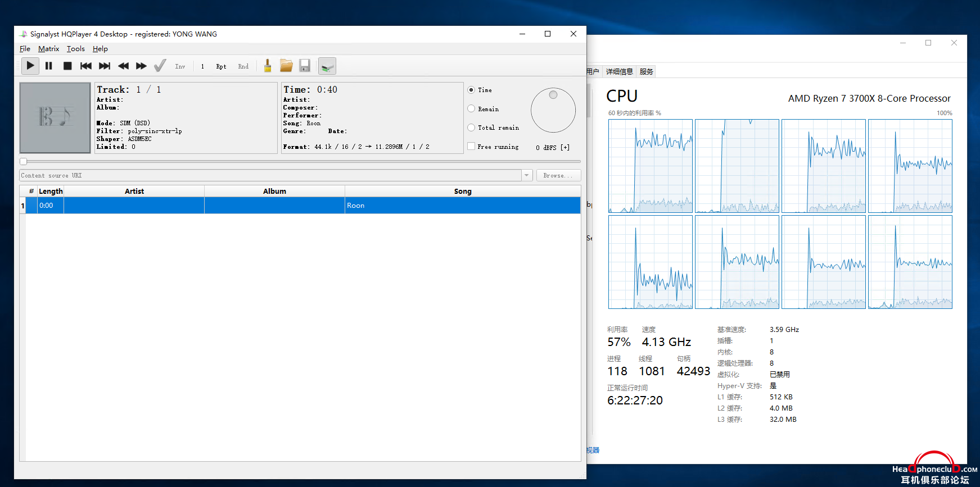This screenshot has width=980, height=487.
Task: Open the File menu
Action: pos(25,49)
